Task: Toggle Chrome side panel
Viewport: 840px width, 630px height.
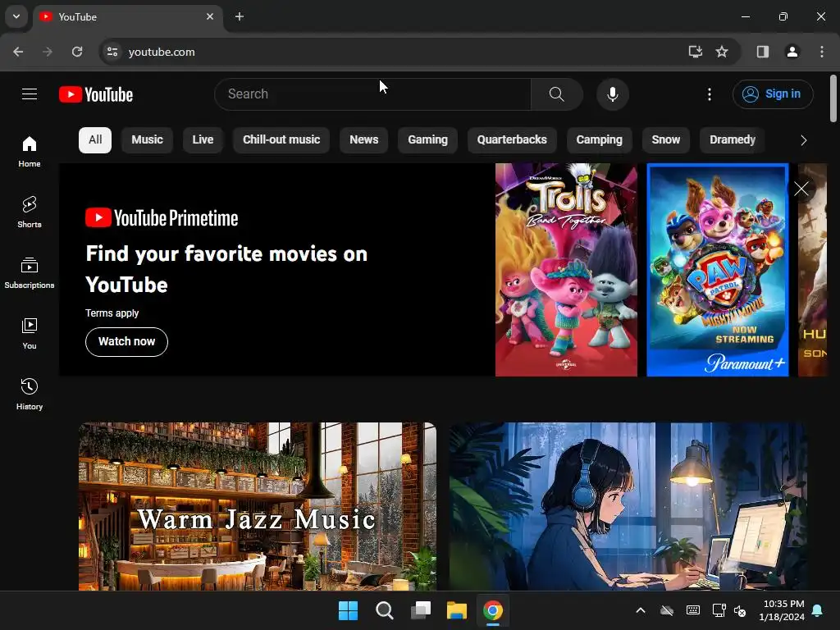Action: point(763,52)
